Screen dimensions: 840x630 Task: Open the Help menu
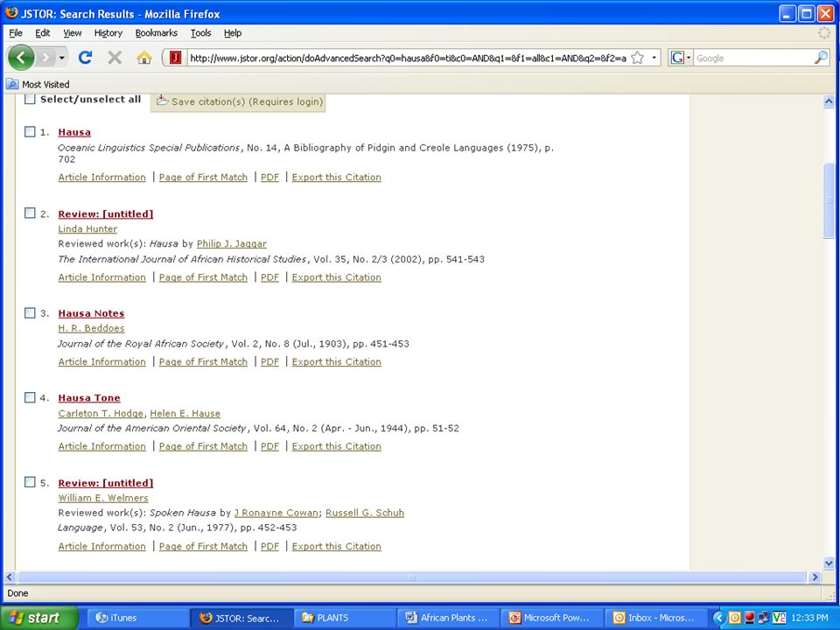233,32
